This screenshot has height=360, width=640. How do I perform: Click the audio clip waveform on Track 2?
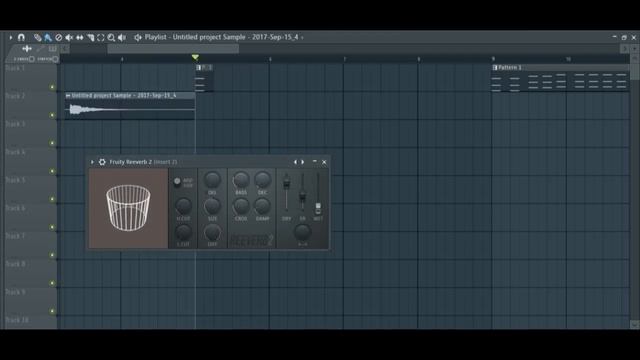click(x=130, y=109)
